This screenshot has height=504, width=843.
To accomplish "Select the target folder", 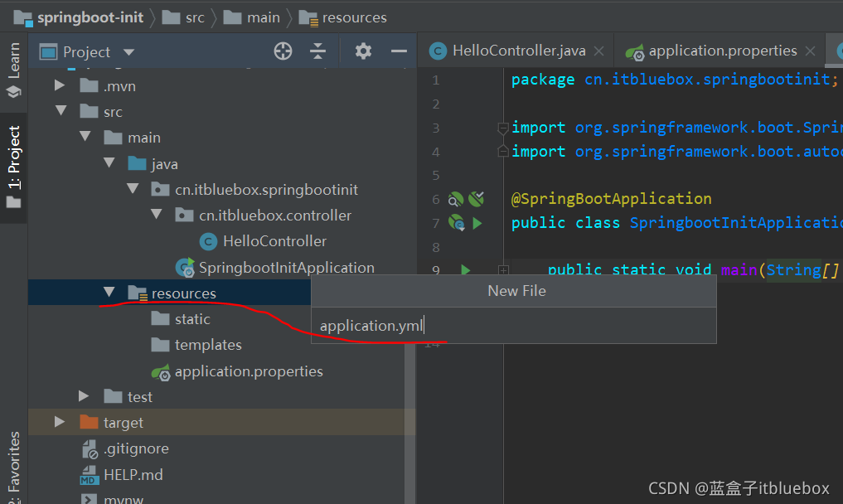I will coord(111,424).
